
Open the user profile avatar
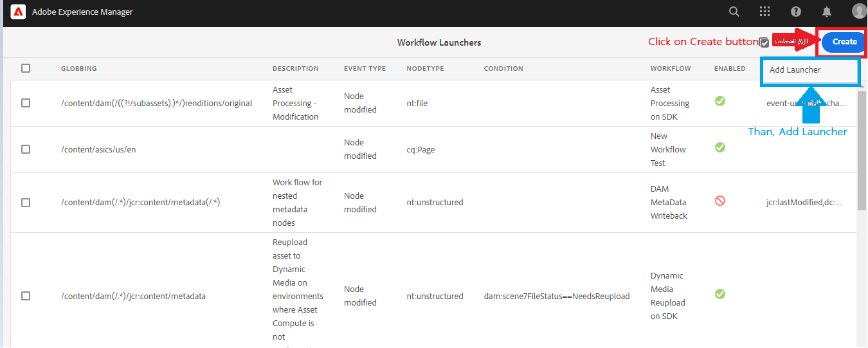[x=859, y=11]
